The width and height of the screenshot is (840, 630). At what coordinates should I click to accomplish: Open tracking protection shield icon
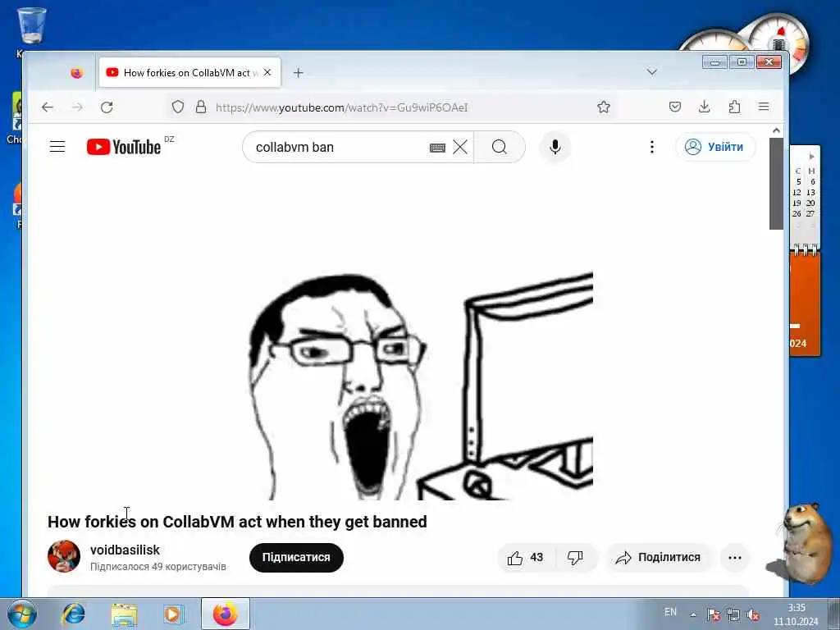pyautogui.click(x=178, y=107)
